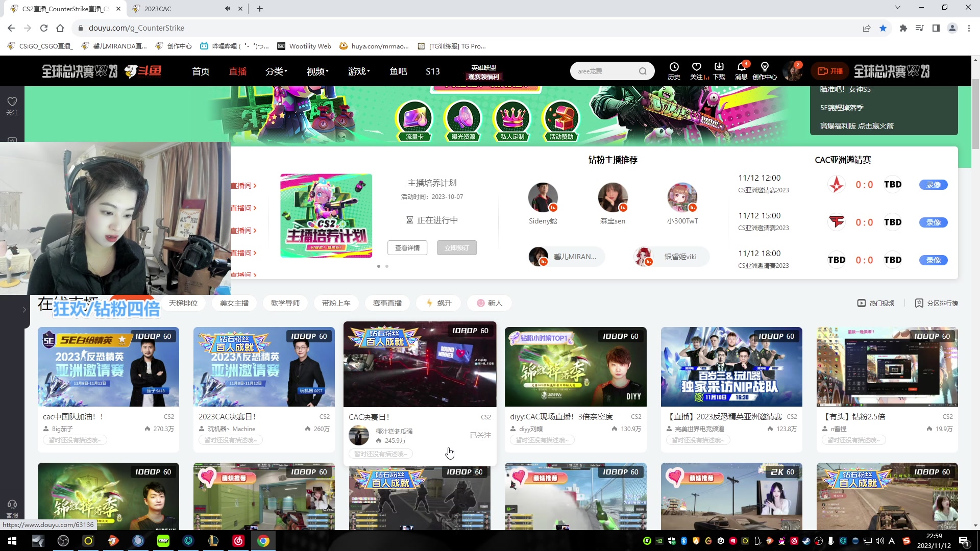
Task: Select the 美女主播 filter tag
Action: (x=234, y=303)
